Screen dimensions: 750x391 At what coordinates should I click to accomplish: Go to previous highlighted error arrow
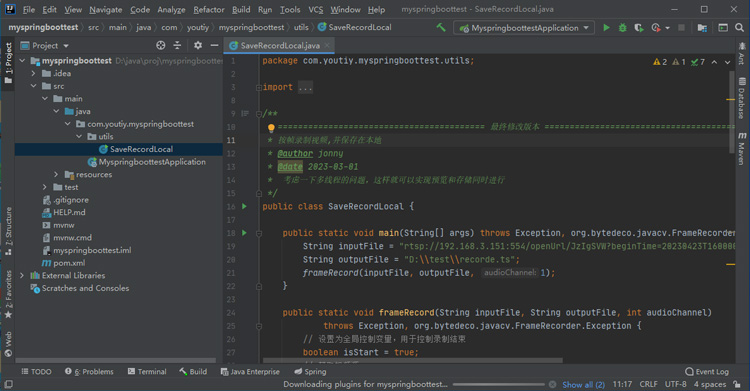point(714,62)
